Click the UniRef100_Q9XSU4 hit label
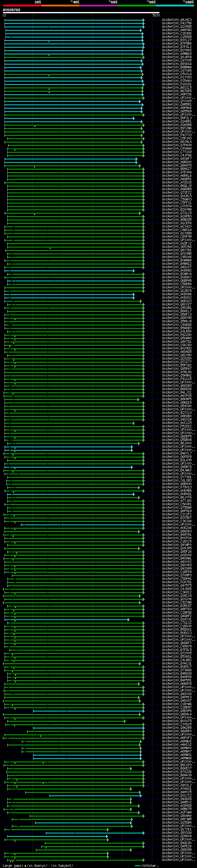Screen dimensions: 197x868 176,833
